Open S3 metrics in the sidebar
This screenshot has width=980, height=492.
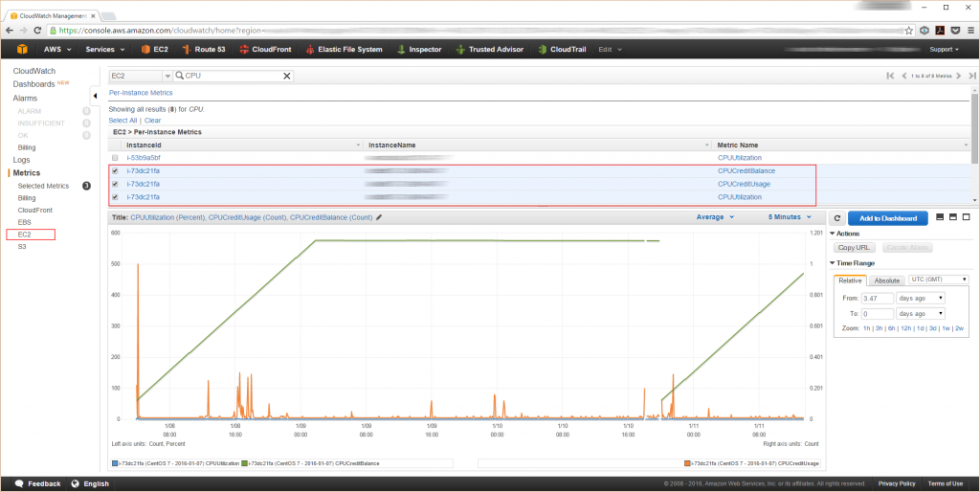[22, 246]
